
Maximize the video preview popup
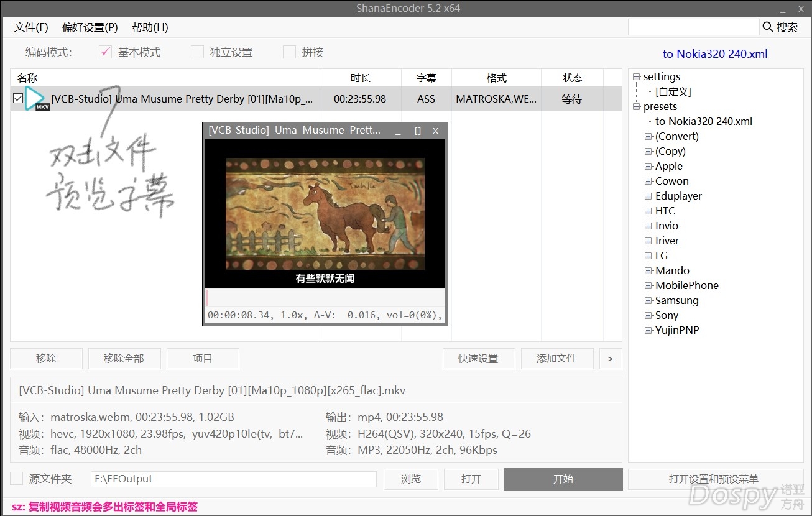(x=418, y=131)
